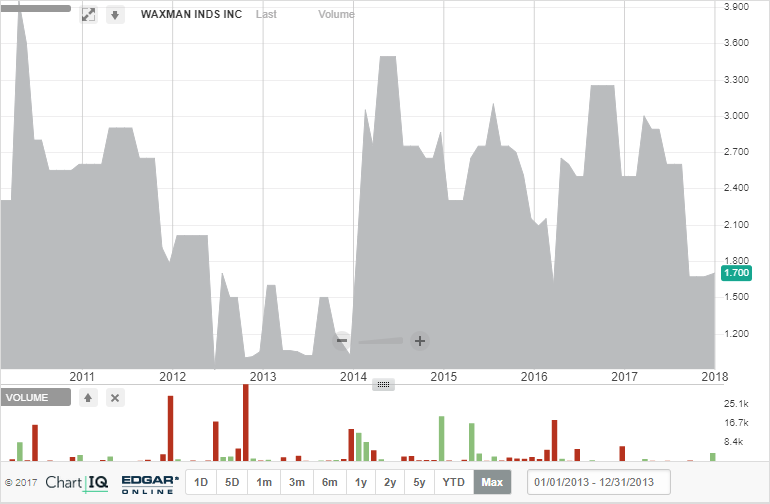Screen dimensions: 770x504
Task: Click the Last legend label
Action: pos(266,14)
